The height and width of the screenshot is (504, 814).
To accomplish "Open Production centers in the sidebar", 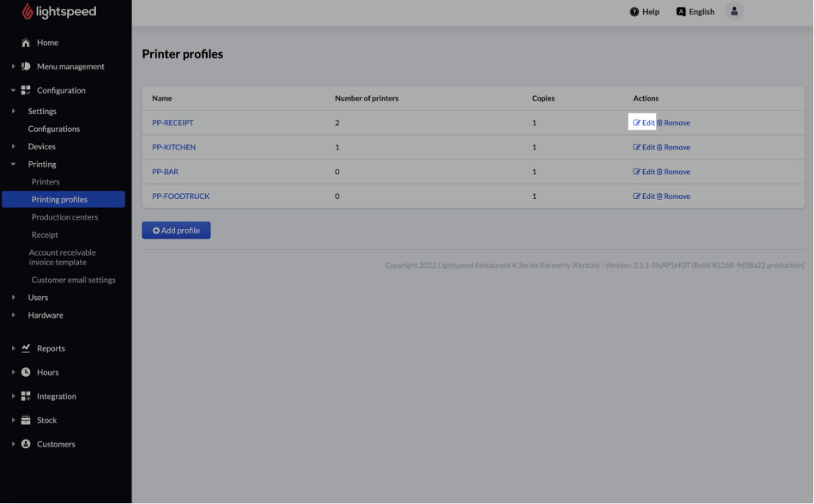I will pyautogui.click(x=65, y=217).
